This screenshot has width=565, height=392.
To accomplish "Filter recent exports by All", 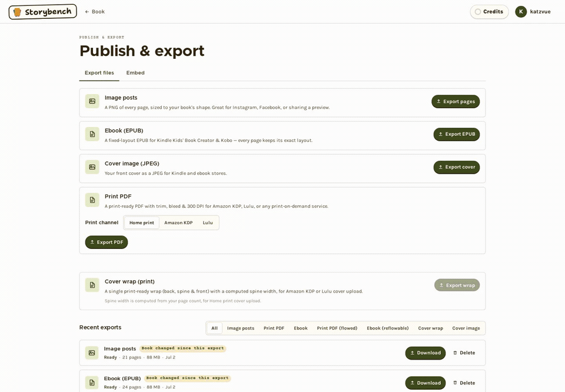I will pyautogui.click(x=214, y=328).
